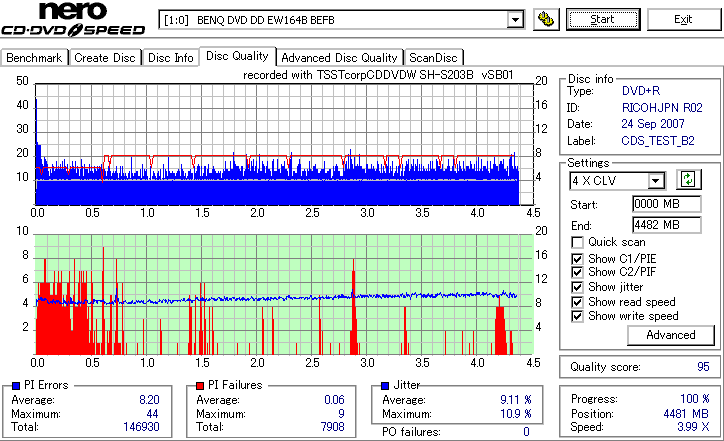Disable Show write speed checkbox
724x441 pixels.
(x=577, y=316)
